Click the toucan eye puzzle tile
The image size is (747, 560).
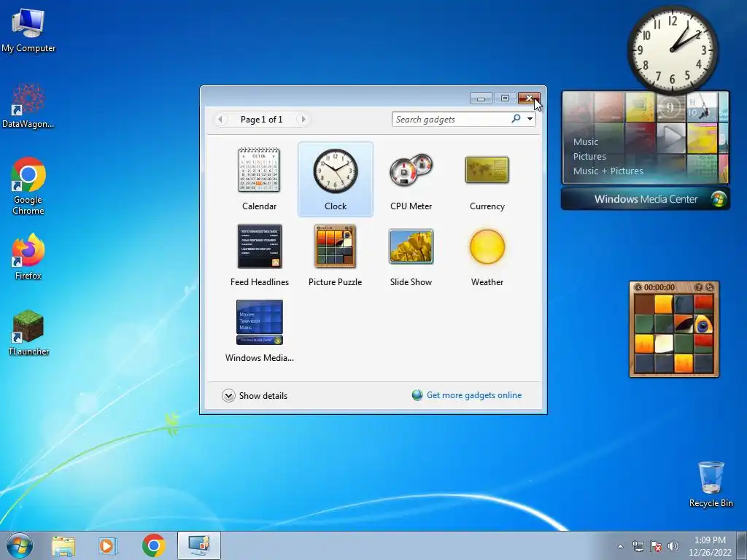click(x=703, y=324)
